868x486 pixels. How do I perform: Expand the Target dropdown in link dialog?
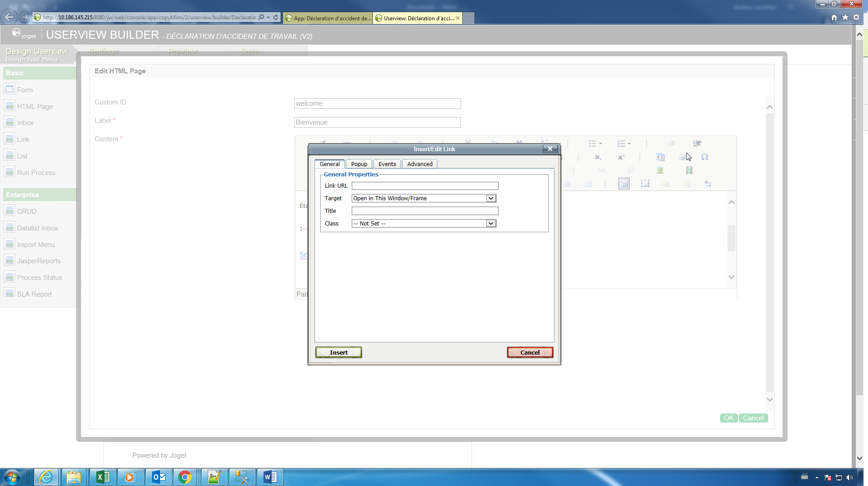(x=491, y=198)
